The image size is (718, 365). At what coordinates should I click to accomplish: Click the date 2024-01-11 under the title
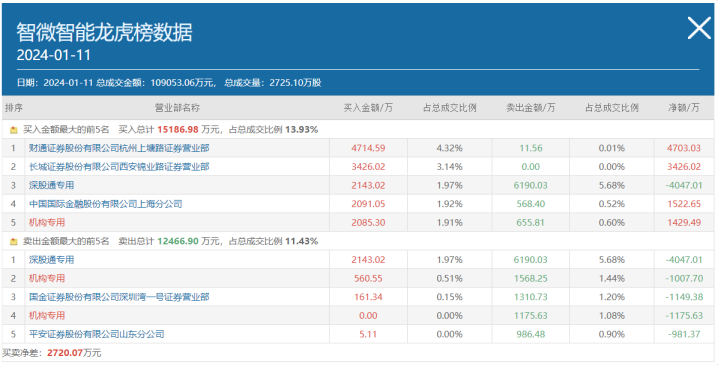pos(54,55)
